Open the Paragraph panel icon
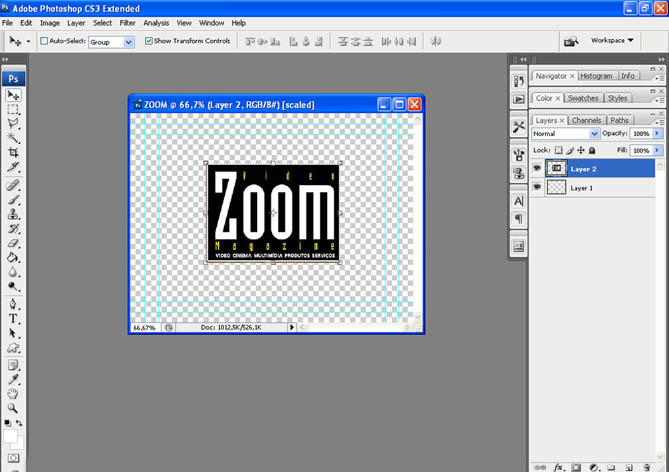The height and width of the screenshot is (472, 669). coord(518,219)
